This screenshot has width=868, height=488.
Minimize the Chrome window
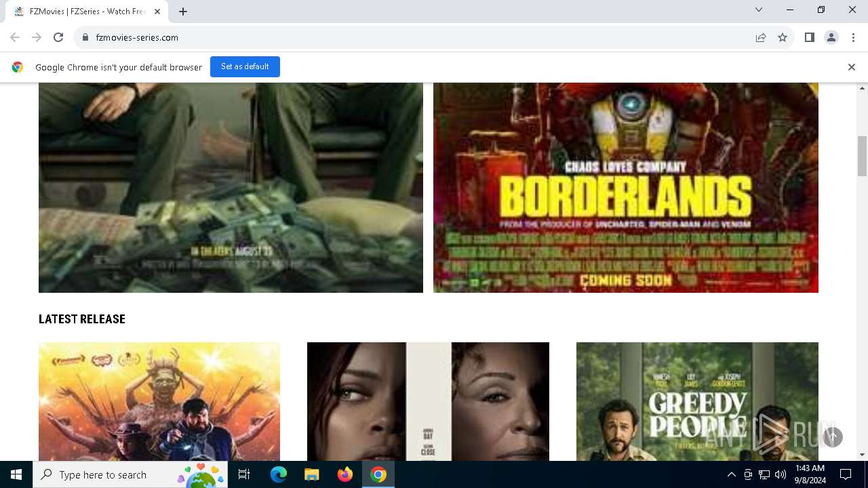pos(790,9)
